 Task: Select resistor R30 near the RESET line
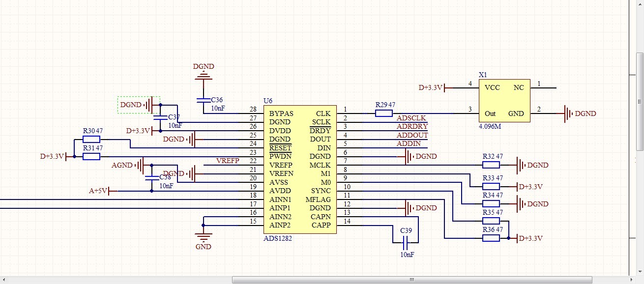point(91,139)
